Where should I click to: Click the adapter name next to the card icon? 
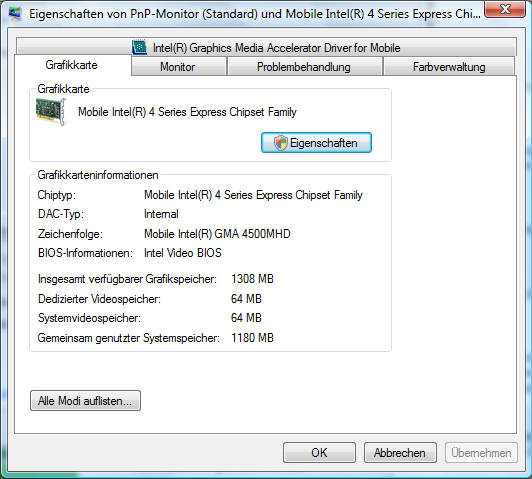pyautogui.click(x=187, y=112)
